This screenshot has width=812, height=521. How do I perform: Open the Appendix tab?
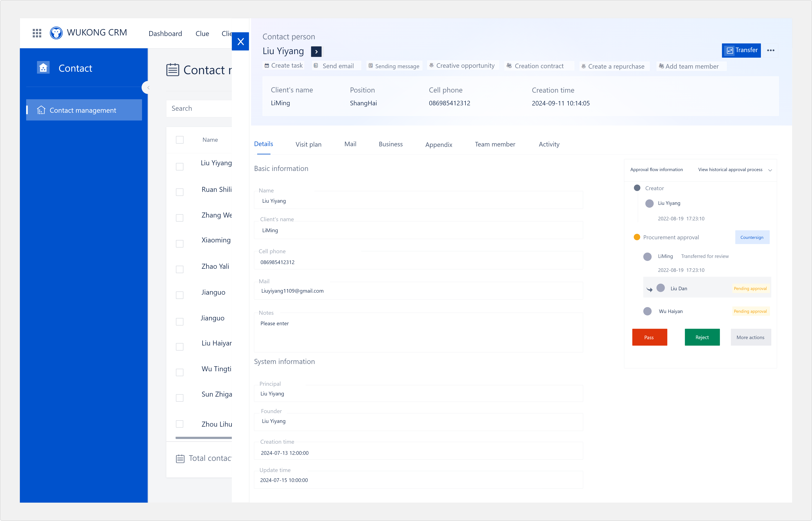[439, 145]
